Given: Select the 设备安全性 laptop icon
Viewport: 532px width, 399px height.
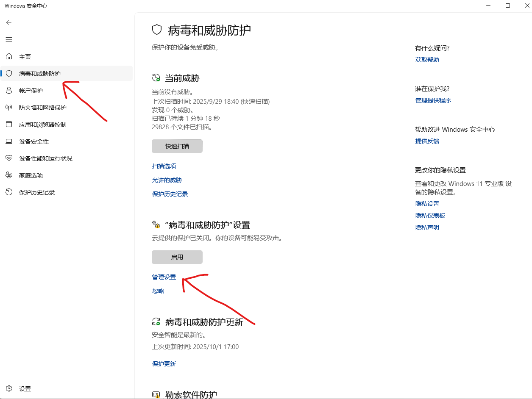Looking at the screenshot, I should (9, 141).
